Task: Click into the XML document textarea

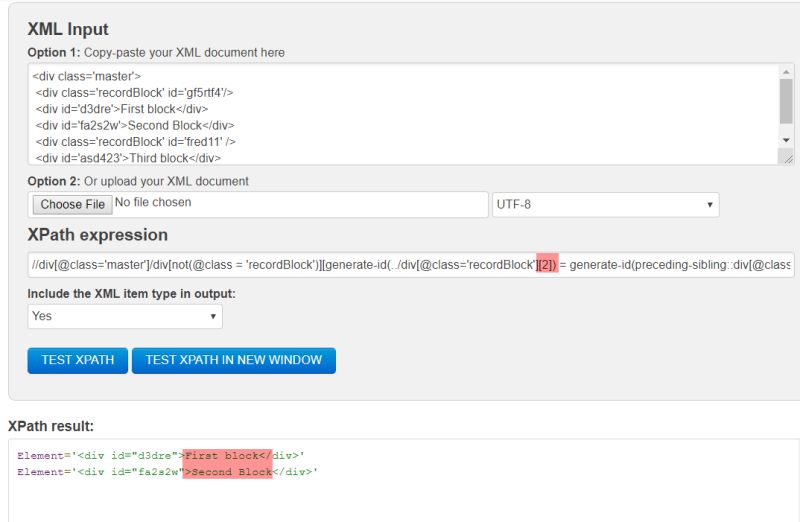Action: tap(403, 114)
